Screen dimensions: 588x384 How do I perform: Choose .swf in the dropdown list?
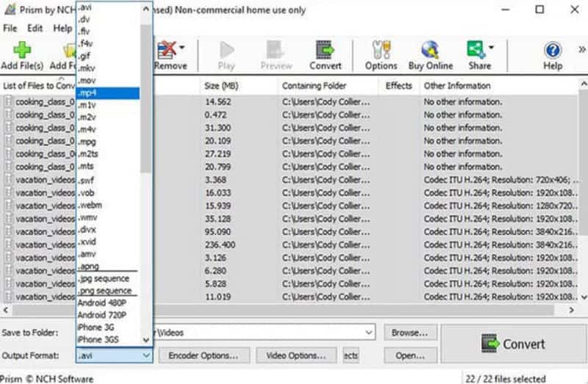coord(108,180)
